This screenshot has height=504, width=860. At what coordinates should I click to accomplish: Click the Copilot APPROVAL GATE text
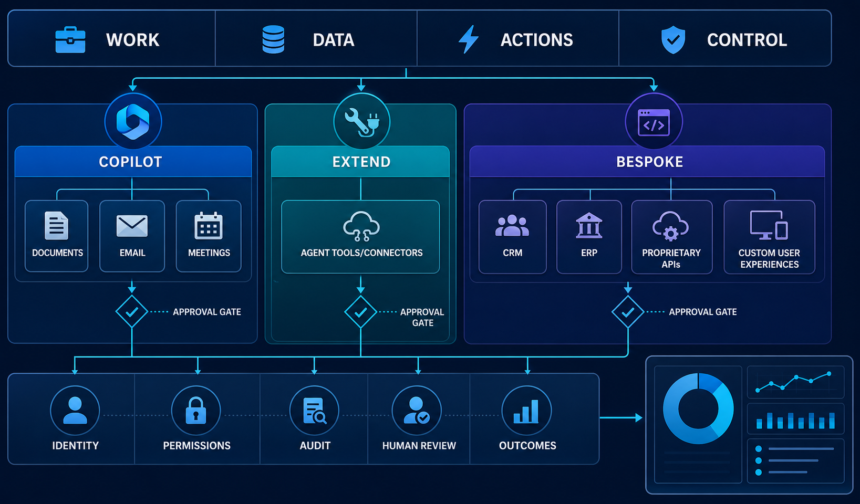click(207, 312)
